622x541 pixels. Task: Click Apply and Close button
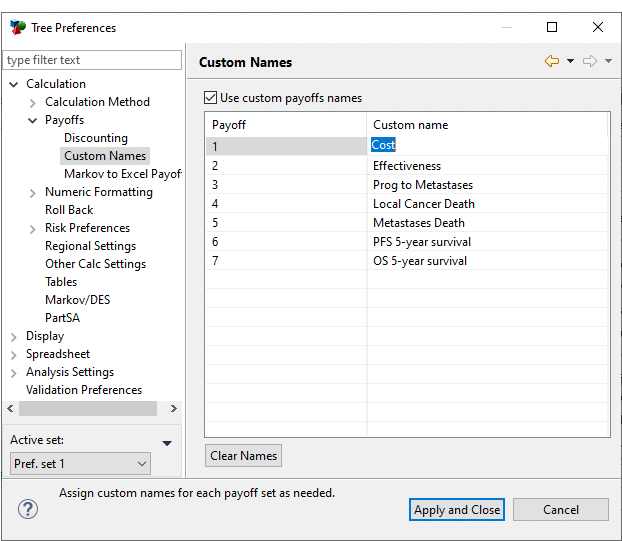457,510
